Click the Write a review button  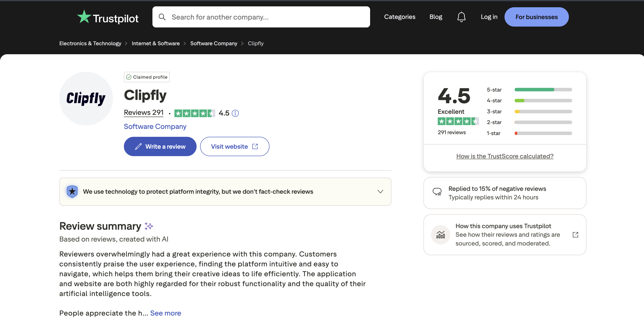pyautogui.click(x=160, y=146)
